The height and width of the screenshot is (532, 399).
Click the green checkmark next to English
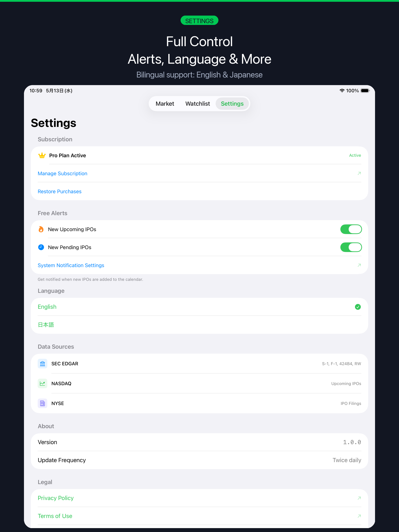[x=358, y=307]
